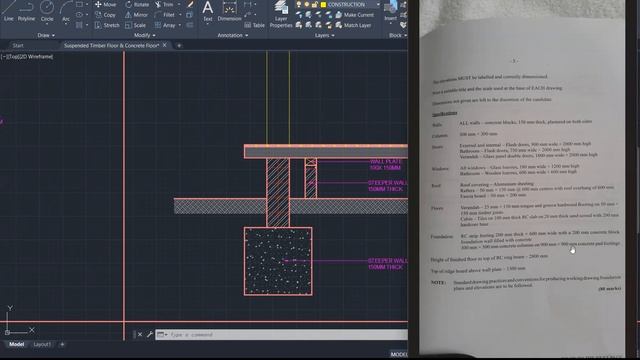Click the yellow CONSTRUCTION layer color swatch
640x360 pixels.
click(x=323, y=4)
